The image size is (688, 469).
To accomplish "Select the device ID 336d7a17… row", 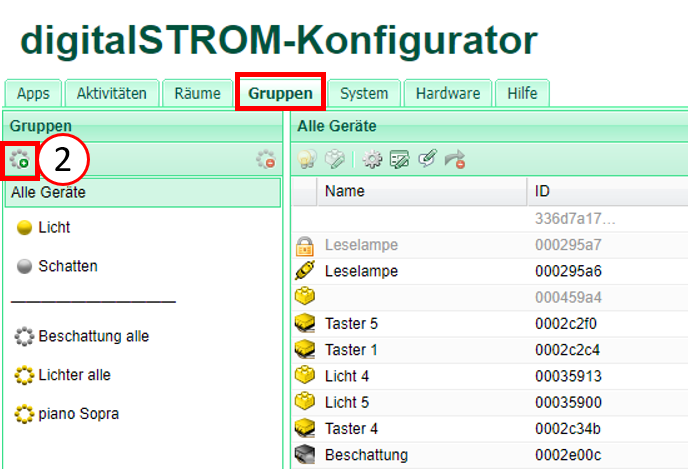I will tap(575, 218).
